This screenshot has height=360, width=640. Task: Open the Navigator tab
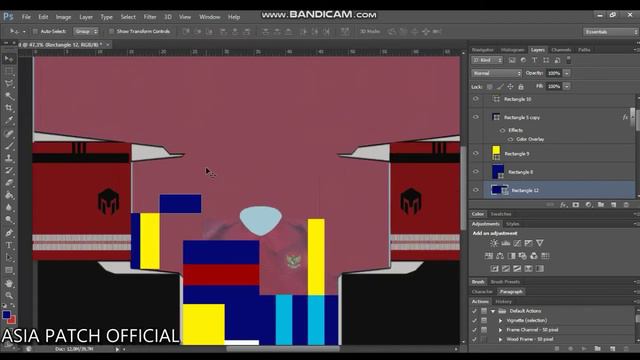483,50
